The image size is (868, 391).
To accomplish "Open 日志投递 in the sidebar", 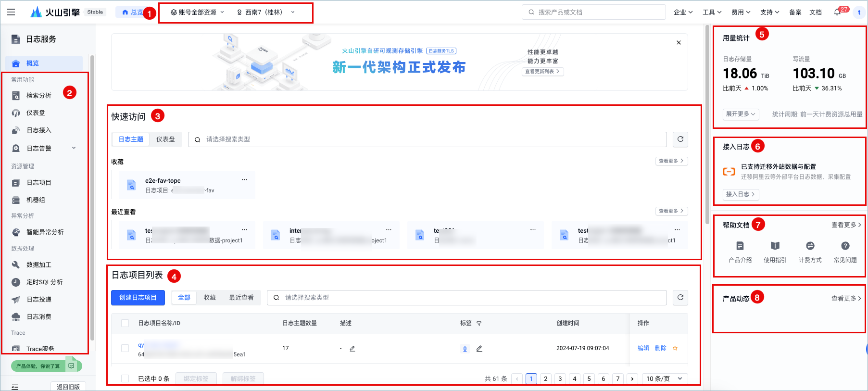I will 38,300.
